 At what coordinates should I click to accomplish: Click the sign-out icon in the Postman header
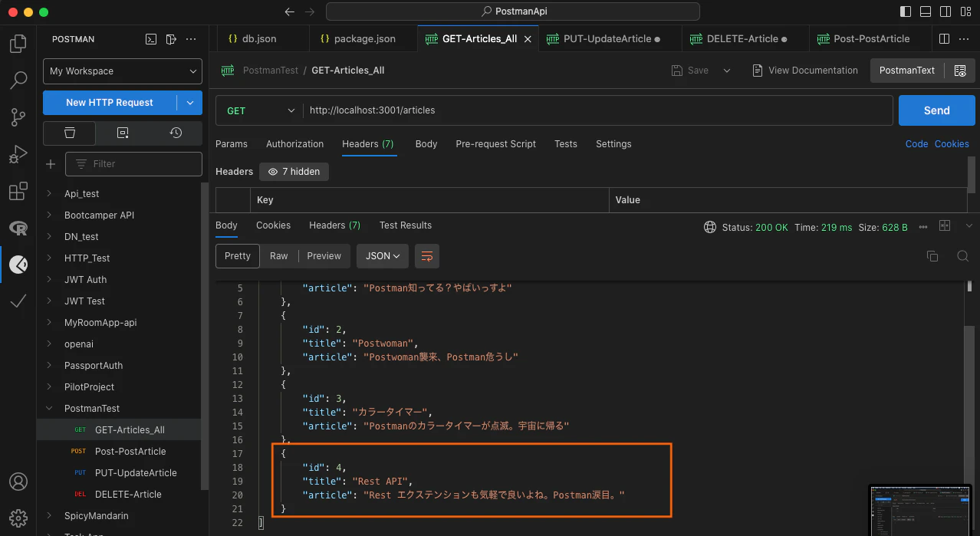point(171,39)
